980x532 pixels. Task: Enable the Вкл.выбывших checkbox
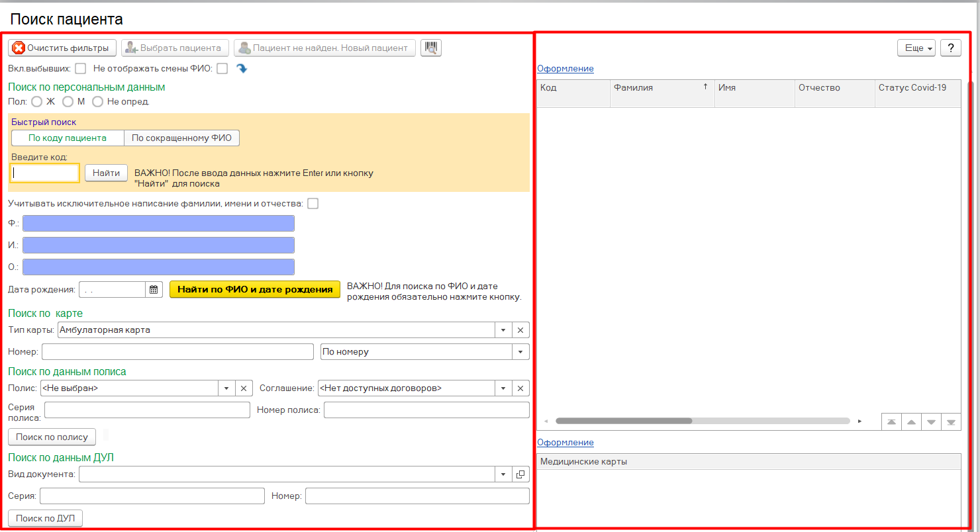tap(81, 68)
